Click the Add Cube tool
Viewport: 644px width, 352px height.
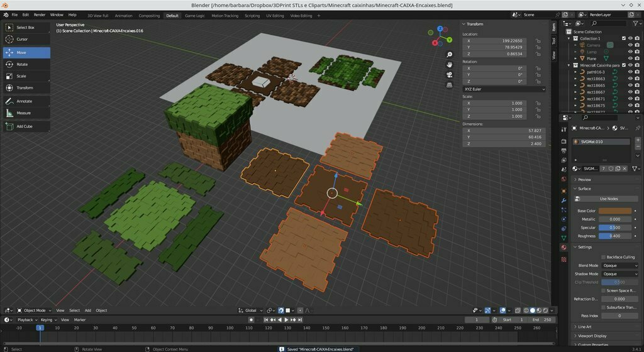click(24, 126)
